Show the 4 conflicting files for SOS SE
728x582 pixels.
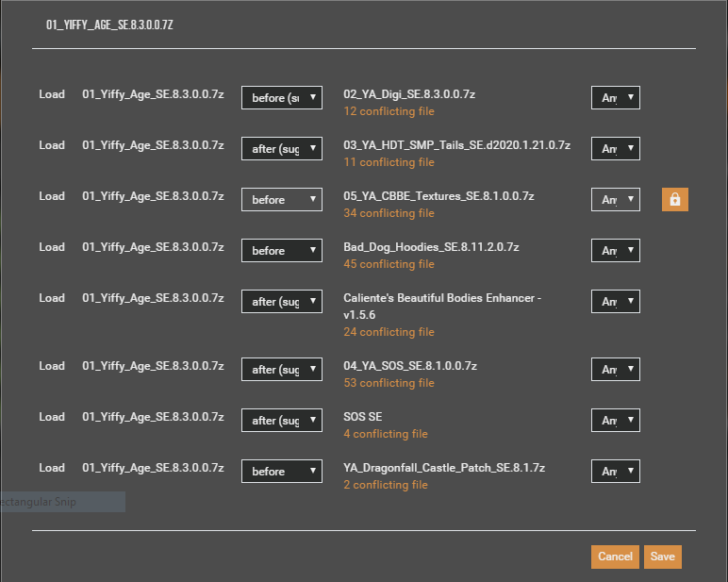(386, 434)
